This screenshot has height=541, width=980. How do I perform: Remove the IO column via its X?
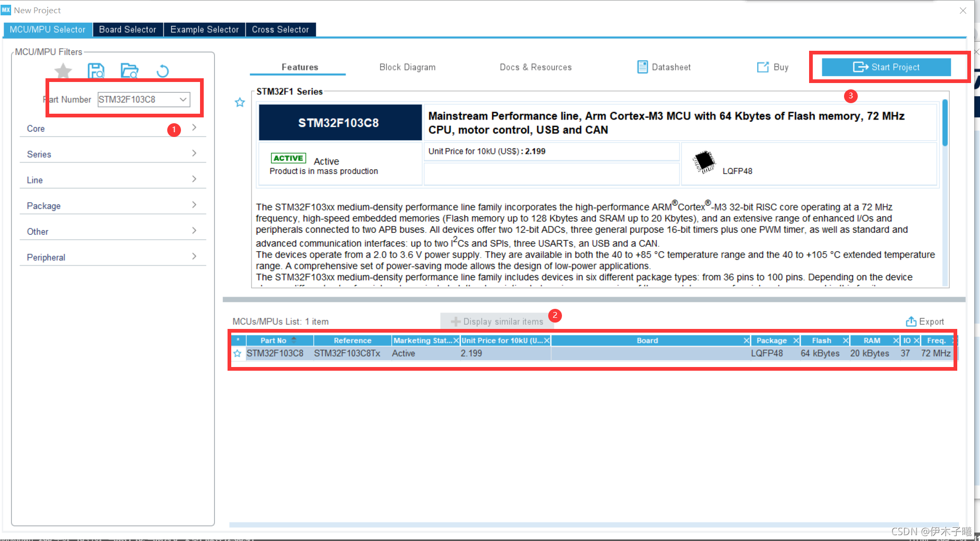pyautogui.click(x=917, y=341)
